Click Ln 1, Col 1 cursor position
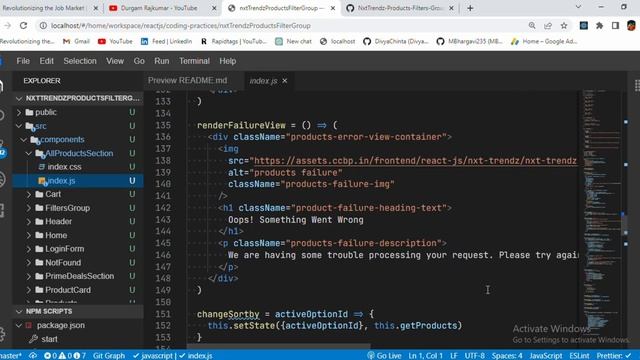This screenshot has width=640, height=360. click(x=425, y=356)
